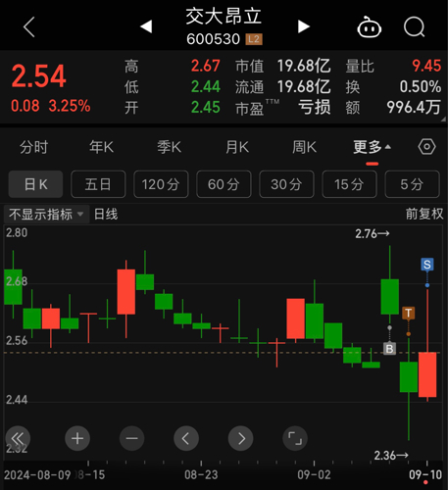Tap the blue S sell marker
The width and height of the screenshot is (448, 490).
427,265
